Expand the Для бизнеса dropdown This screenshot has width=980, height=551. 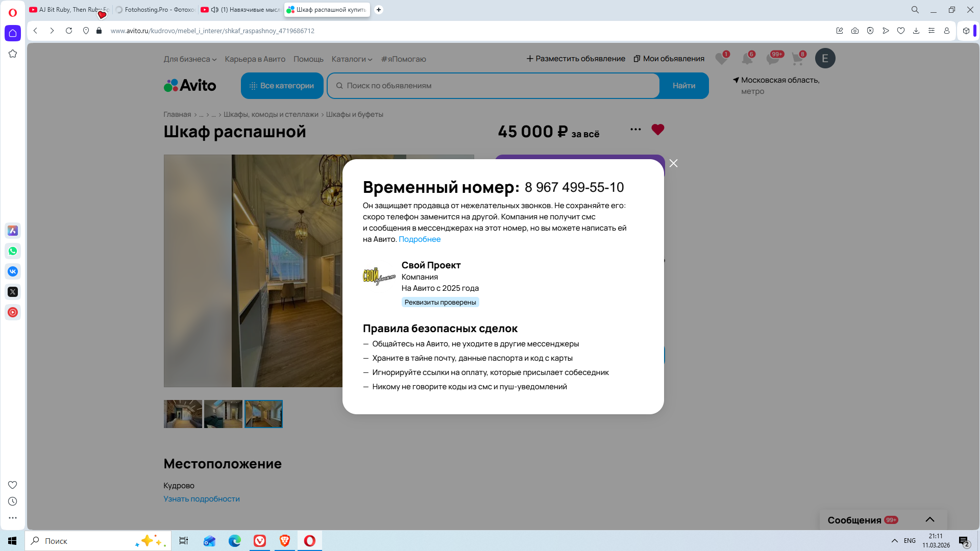[190, 59]
